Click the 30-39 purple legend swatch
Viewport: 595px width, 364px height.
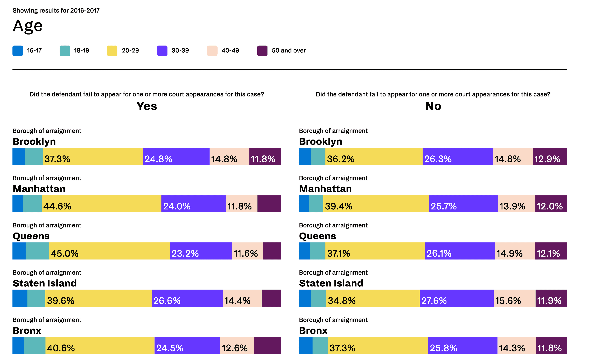pyautogui.click(x=162, y=51)
